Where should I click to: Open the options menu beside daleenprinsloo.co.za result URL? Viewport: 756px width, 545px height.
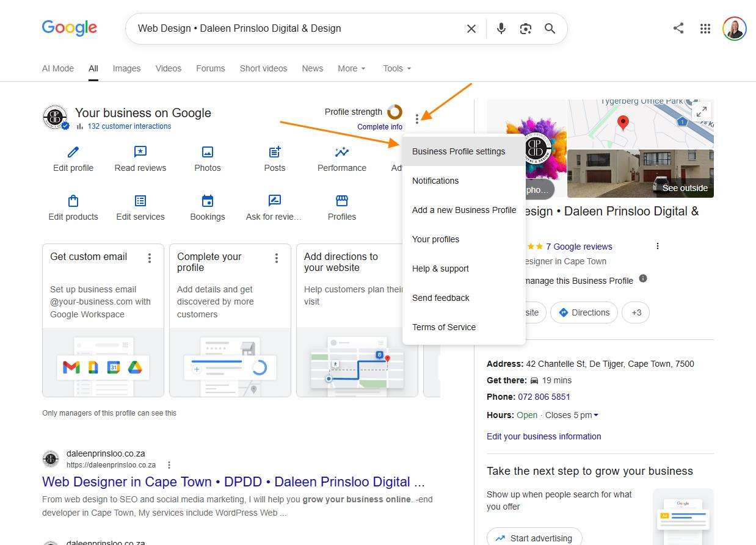point(169,465)
